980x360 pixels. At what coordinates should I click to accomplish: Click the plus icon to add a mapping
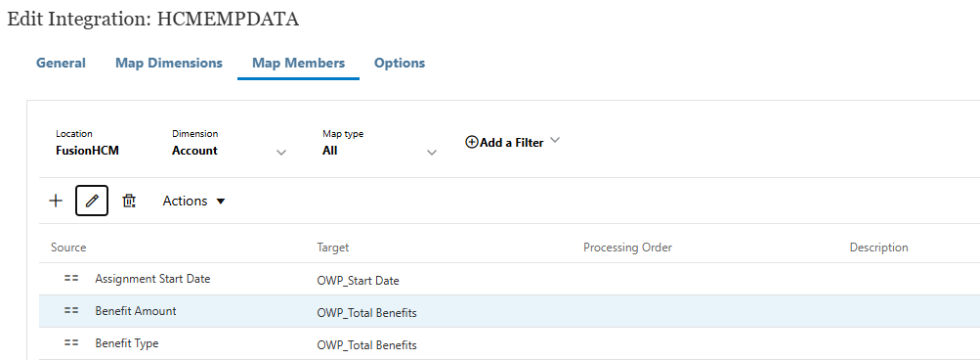56,201
